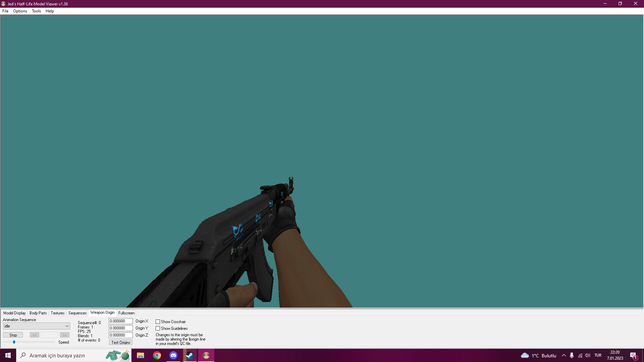
Task: Stop the animation playback
Action: pos(13,335)
